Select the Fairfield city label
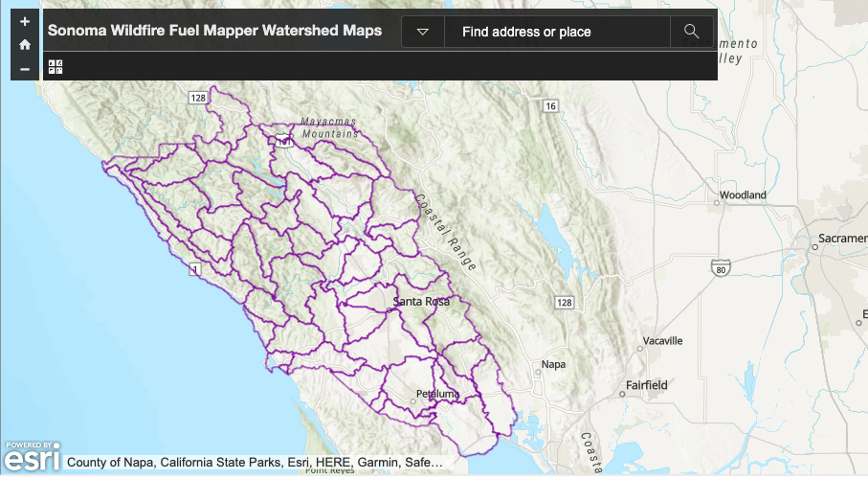Image resolution: width=868 pixels, height=479 pixels. (x=646, y=385)
